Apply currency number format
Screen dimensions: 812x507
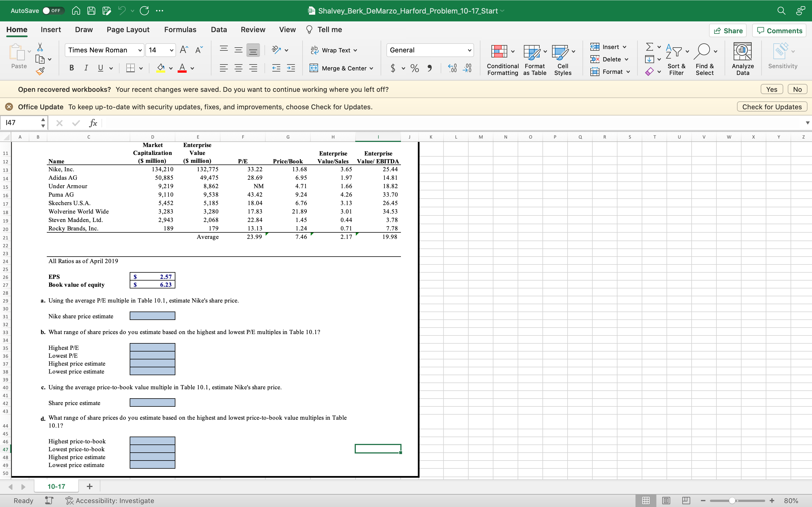[x=393, y=68]
